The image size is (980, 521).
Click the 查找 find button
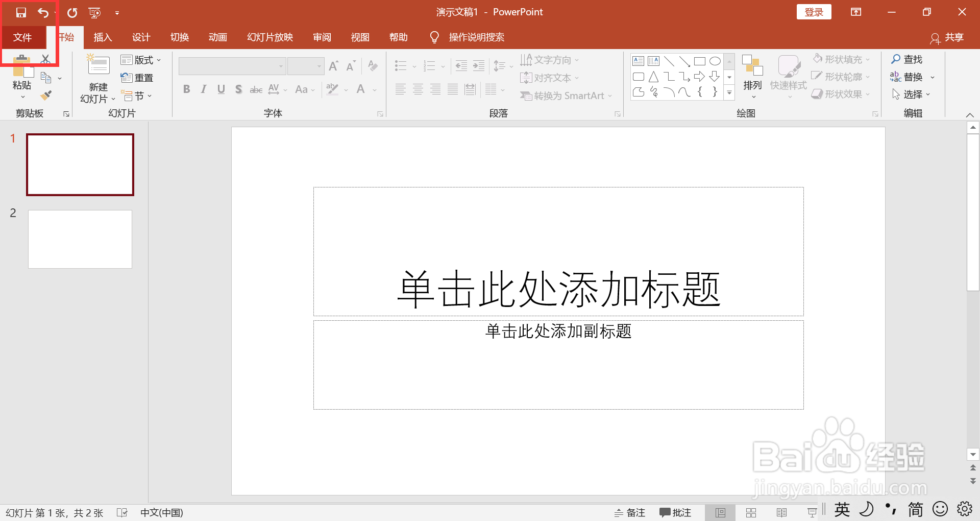907,59
